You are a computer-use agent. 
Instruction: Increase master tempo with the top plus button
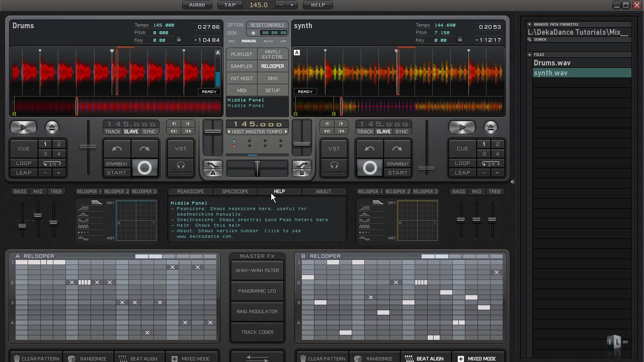click(x=292, y=5)
